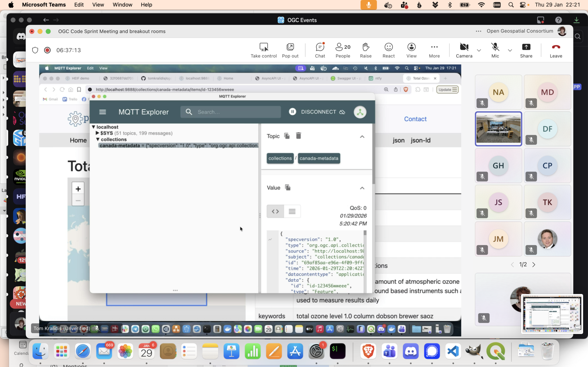This screenshot has width=588, height=367.
Task: Click the recording indicator icon
Action: pos(47,50)
